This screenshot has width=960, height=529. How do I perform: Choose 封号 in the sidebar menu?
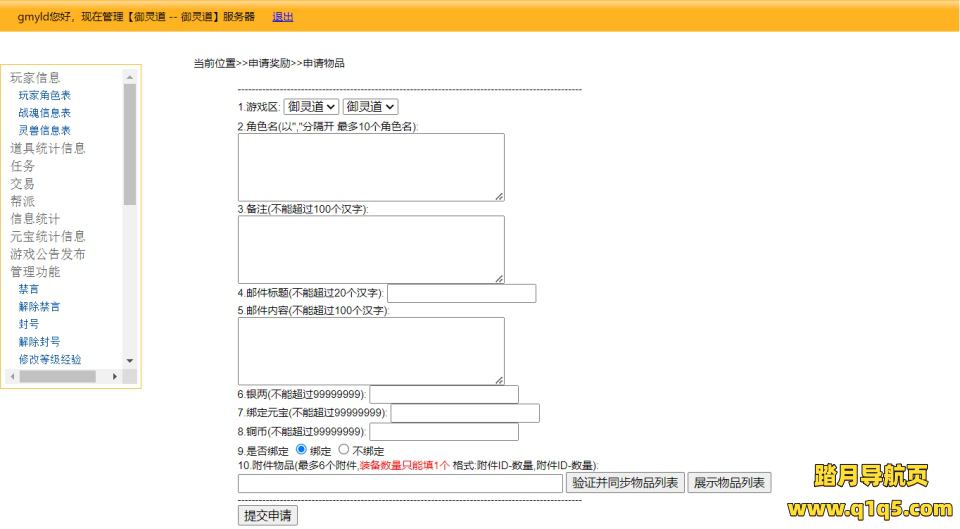[x=29, y=324]
